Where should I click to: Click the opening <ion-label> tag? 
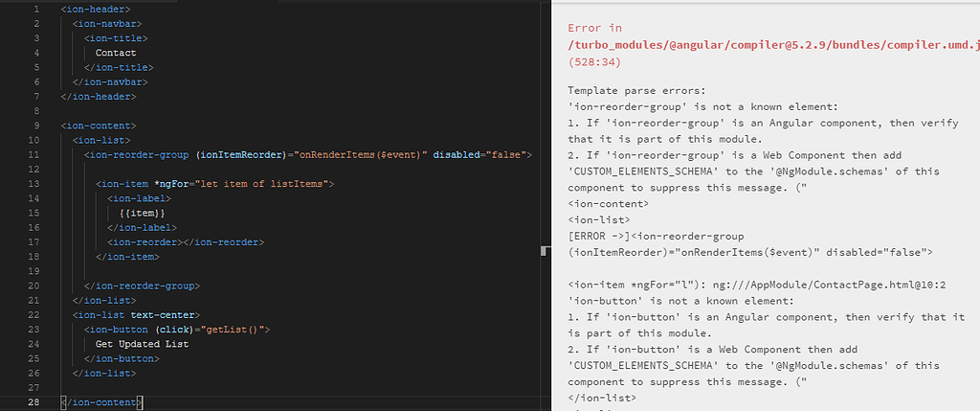[140, 198]
